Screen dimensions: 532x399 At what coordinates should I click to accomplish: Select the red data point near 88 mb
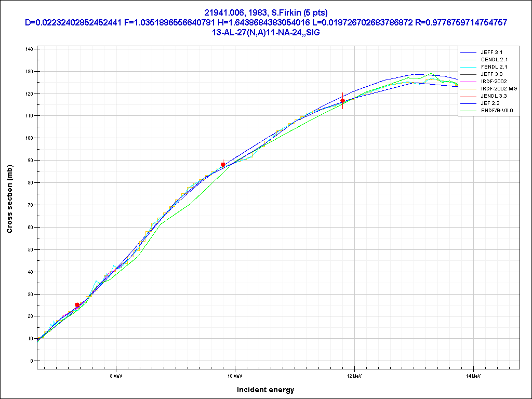click(x=223, y=165)
